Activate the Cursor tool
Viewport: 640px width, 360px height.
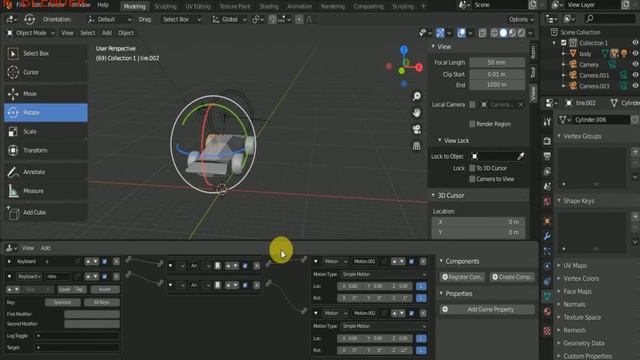click(x=46, y=72)
